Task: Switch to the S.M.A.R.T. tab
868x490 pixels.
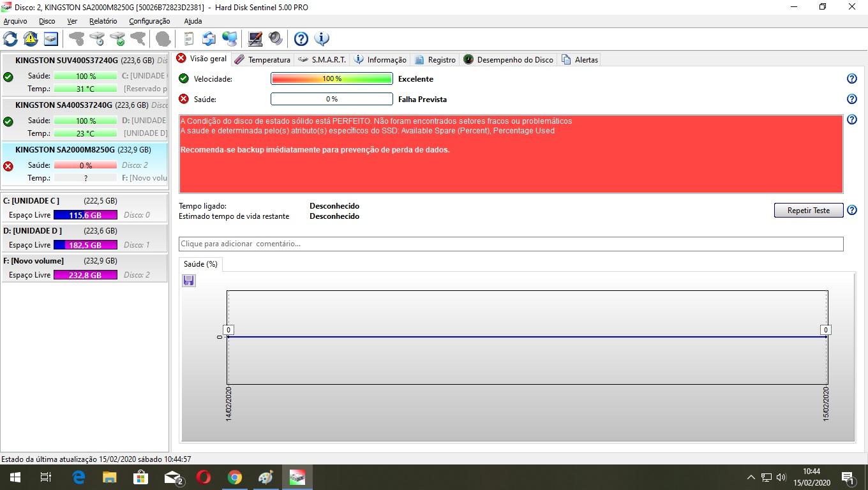Action: tap(322, 59)
